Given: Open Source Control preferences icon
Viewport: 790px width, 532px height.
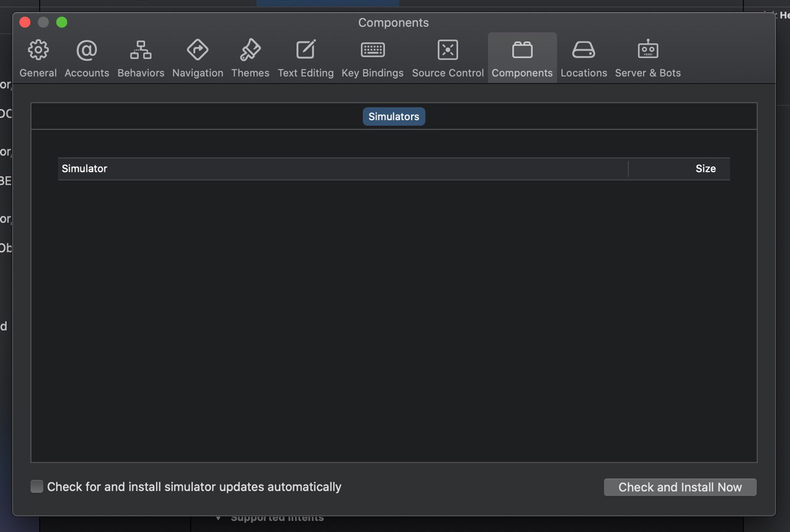Looking at the screenshot, I should point(448,50).
